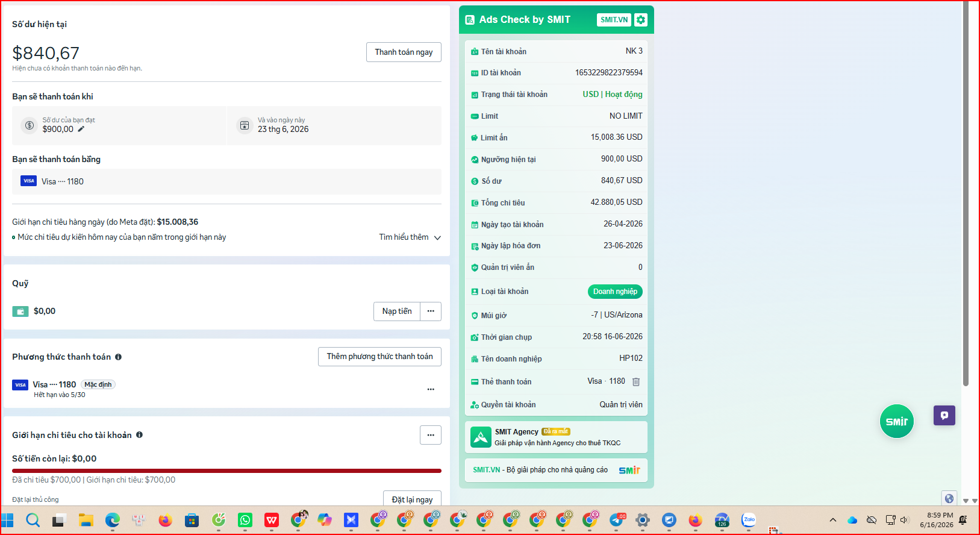980x535 pixels.
Task: Click the Múi giờ value -7 | US/Arizona
Action: (x=617, y=315)
